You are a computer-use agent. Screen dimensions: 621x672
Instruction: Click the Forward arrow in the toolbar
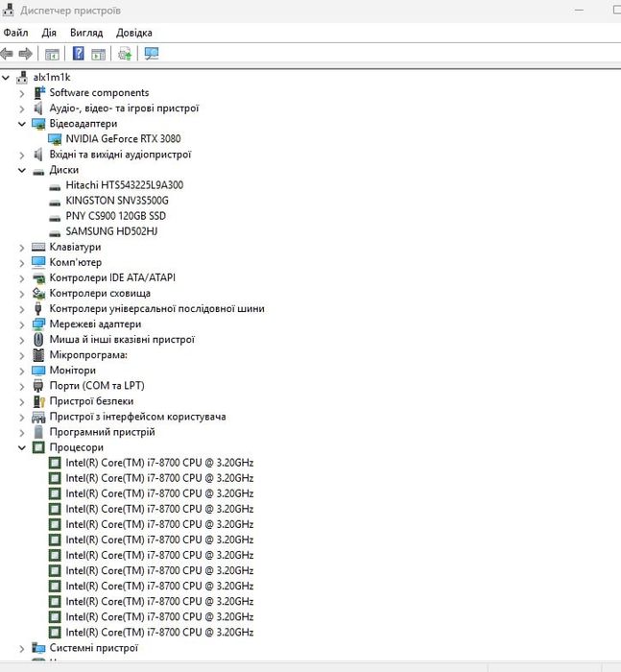[x=26, y=54]
